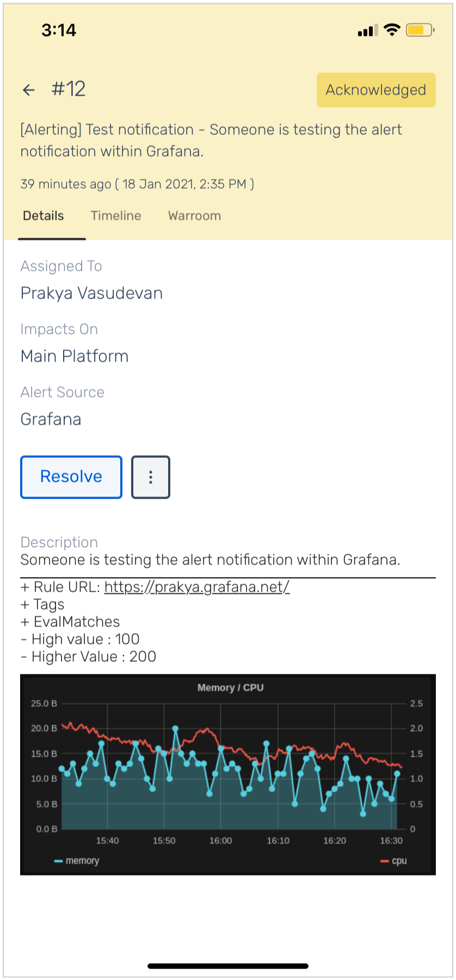Open the Warroom tab
The height and width of the screenshot is (980, 456).
(194, 216)
